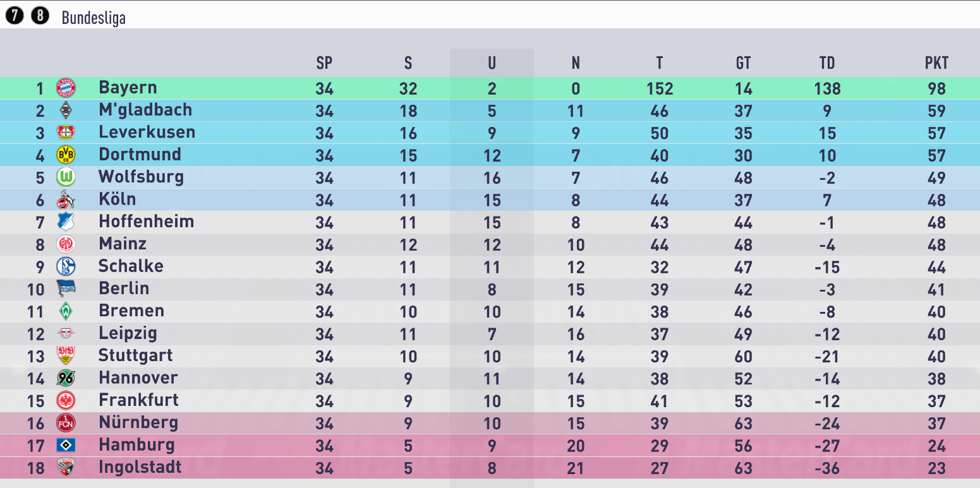Screen dimensions: 980x488
Task: Click the PKT column header
Action: click(x=936, y=63)
